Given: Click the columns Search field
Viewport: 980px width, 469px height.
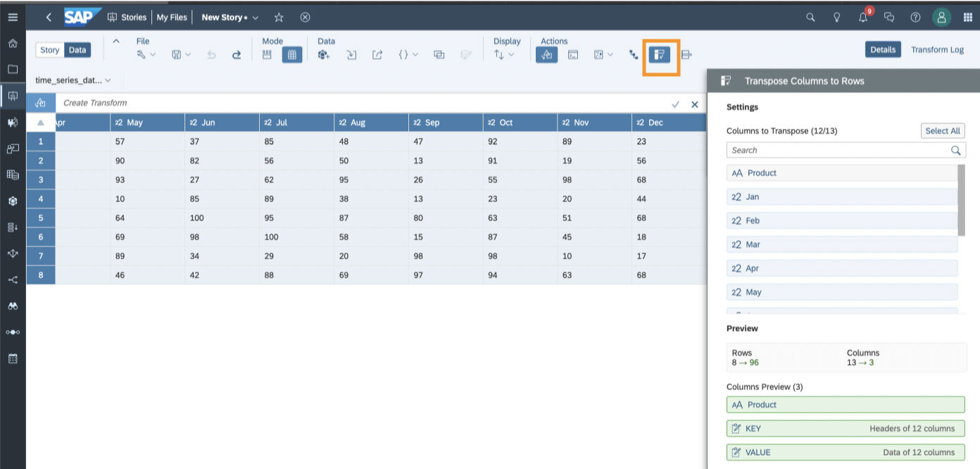Looking at the screenshot, I should [x=838, y=150].
